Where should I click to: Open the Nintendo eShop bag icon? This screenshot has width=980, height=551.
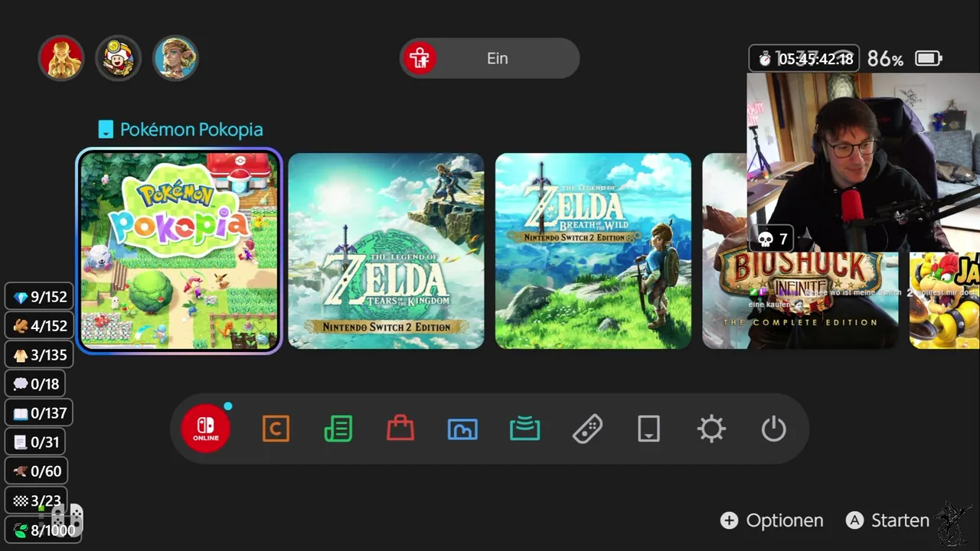(400, 428)
